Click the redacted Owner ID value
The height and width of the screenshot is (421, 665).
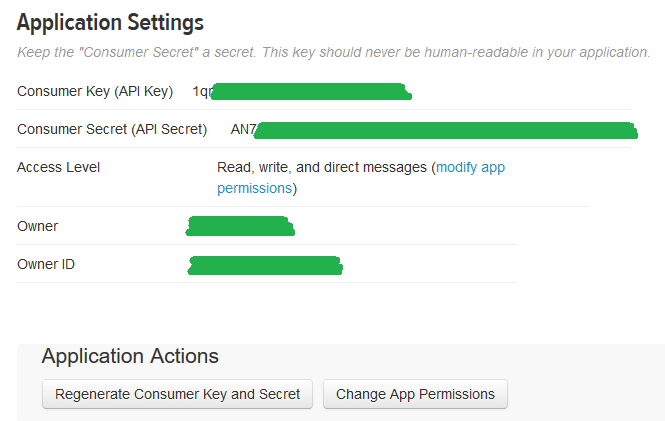(x=265, y=265)
